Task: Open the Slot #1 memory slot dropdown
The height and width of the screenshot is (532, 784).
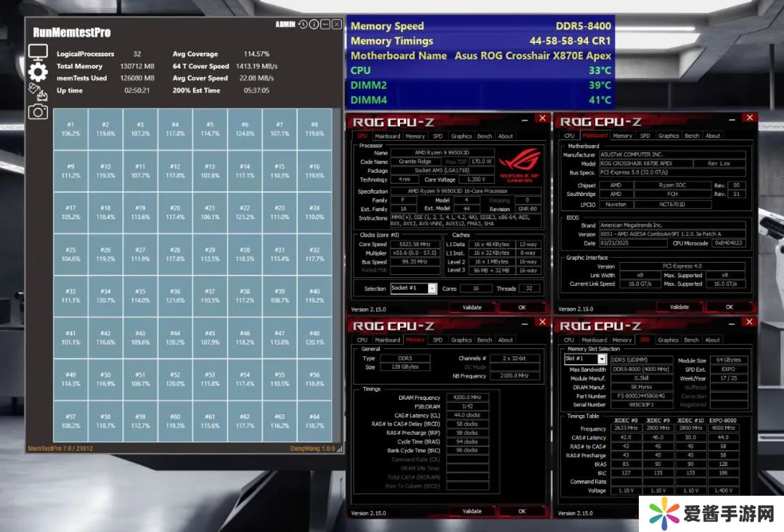Action: click(x=602, y=359)
